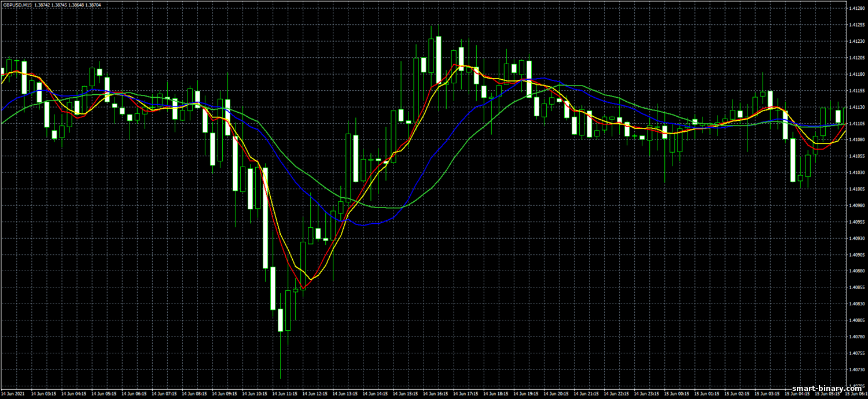Click the 15 Jun 03:15 time label

coord(767,393)
